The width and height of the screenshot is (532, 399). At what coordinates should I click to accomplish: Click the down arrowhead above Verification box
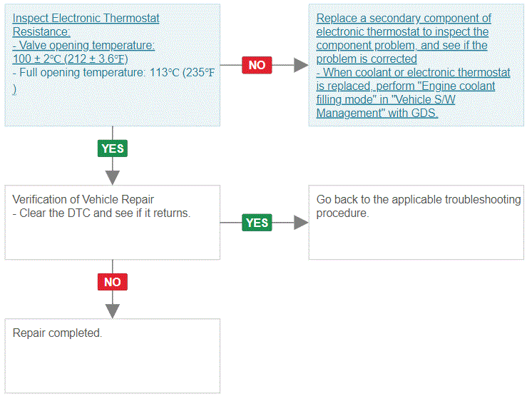(x=113, y=177)
